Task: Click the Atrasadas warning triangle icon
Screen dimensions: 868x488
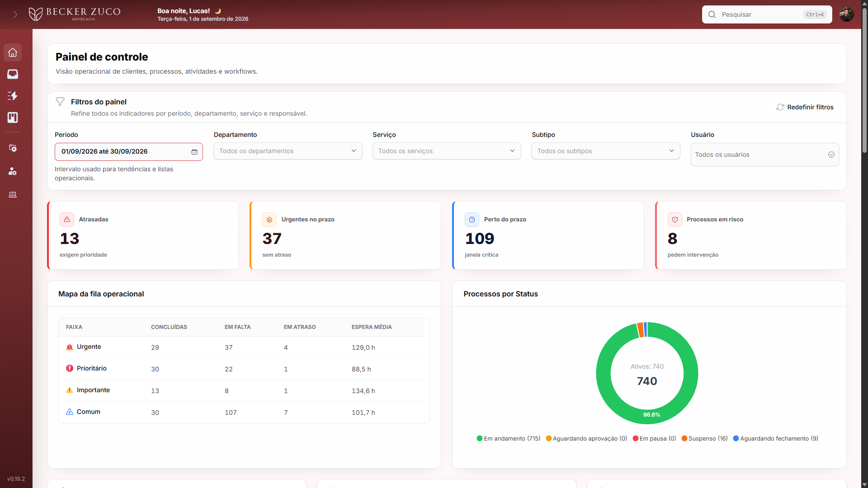Action: coord(67,220)
